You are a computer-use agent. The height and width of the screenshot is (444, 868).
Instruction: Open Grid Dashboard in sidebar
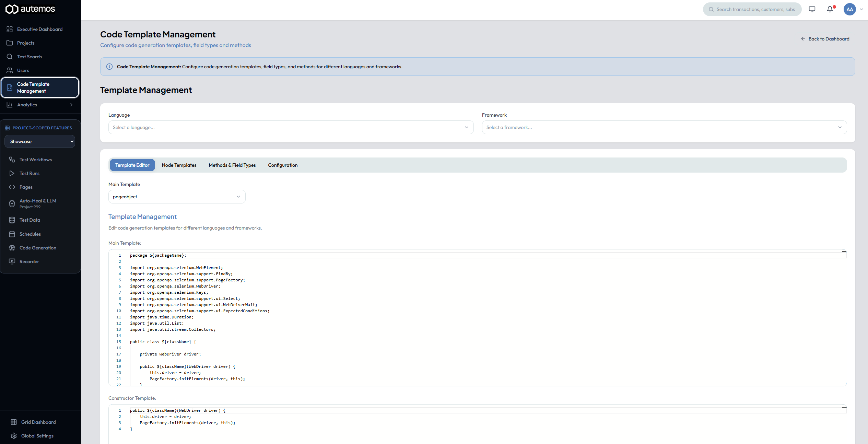coord(40,422)
